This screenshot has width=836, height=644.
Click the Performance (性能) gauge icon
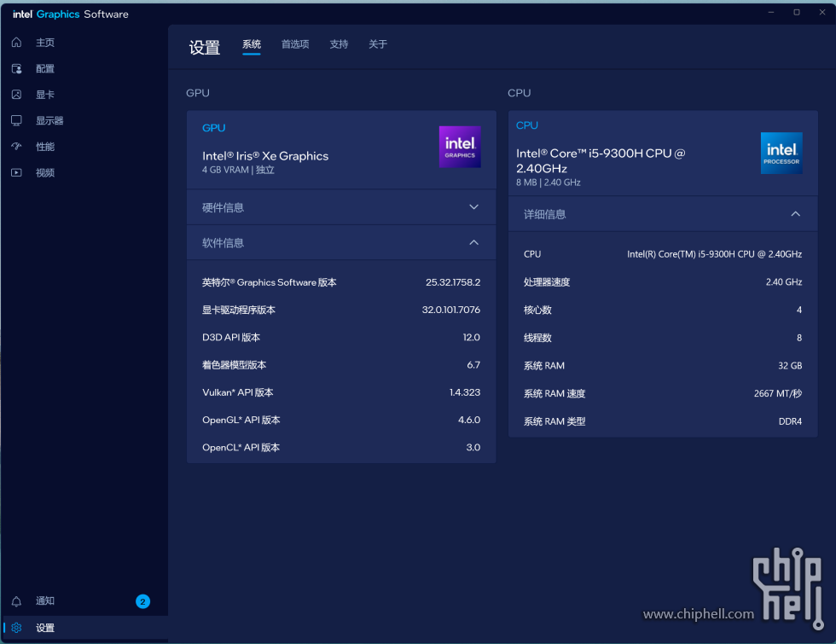[x=16, y=147]
